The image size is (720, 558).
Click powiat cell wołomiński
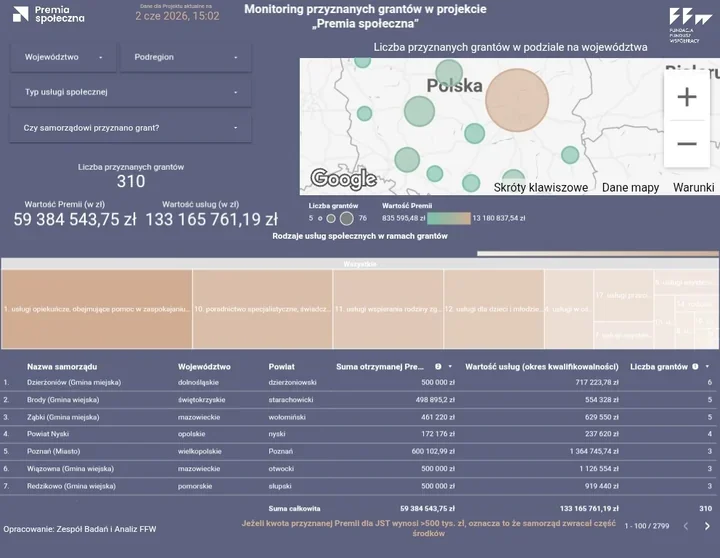coord(287,417)
